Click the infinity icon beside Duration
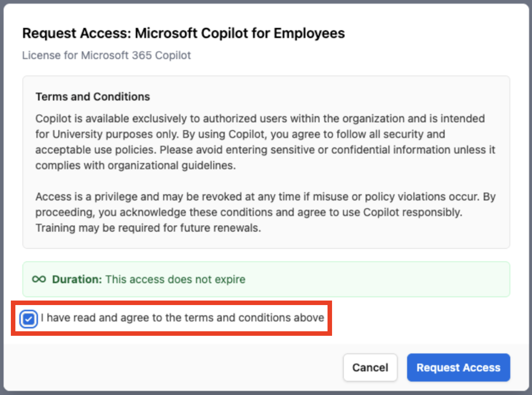Viewport: 532px width, 395px height. pyautogui.click(x=39, y=279)
